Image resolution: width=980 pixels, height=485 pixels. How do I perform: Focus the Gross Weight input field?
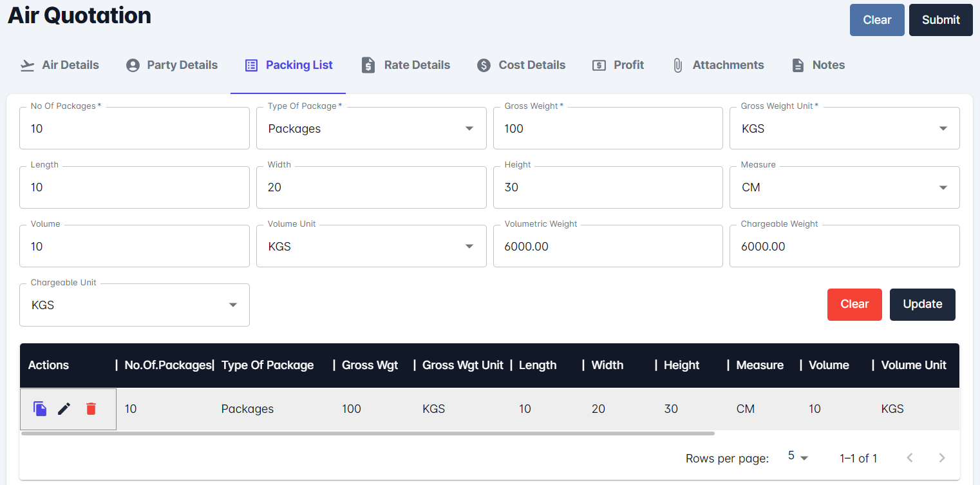pyautogui.click(x=608, y=128)
